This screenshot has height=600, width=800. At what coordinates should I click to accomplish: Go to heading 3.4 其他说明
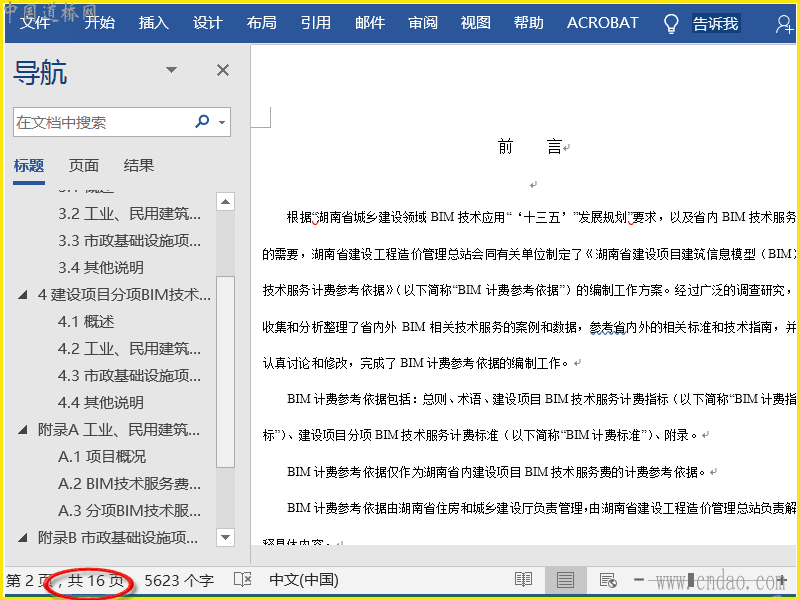101,267
